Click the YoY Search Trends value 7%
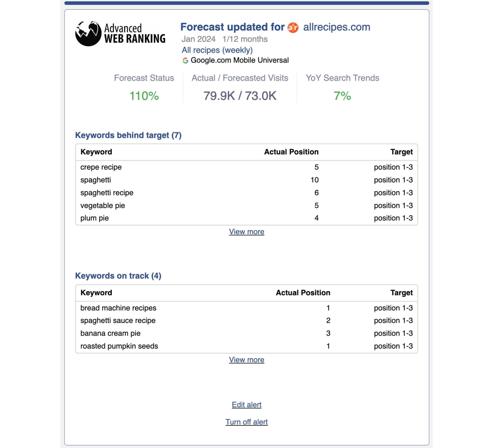The image size is (493, 448). 342,96
